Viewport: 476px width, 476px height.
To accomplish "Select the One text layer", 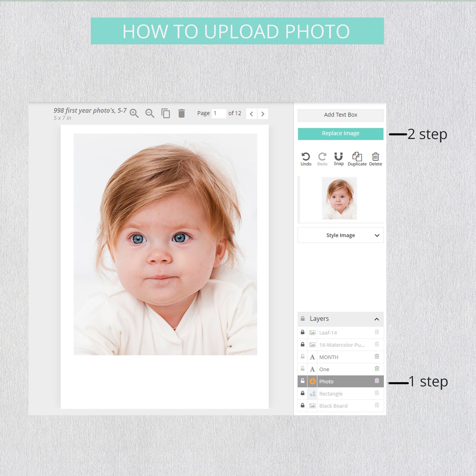I will (343, 369).
